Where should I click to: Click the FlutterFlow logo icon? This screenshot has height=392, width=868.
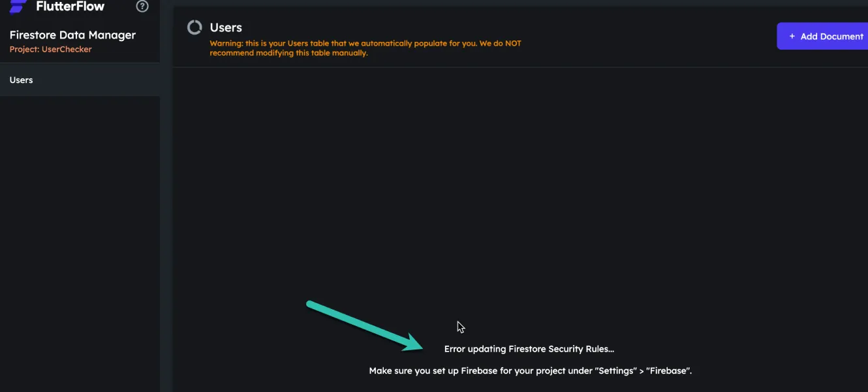18,7
